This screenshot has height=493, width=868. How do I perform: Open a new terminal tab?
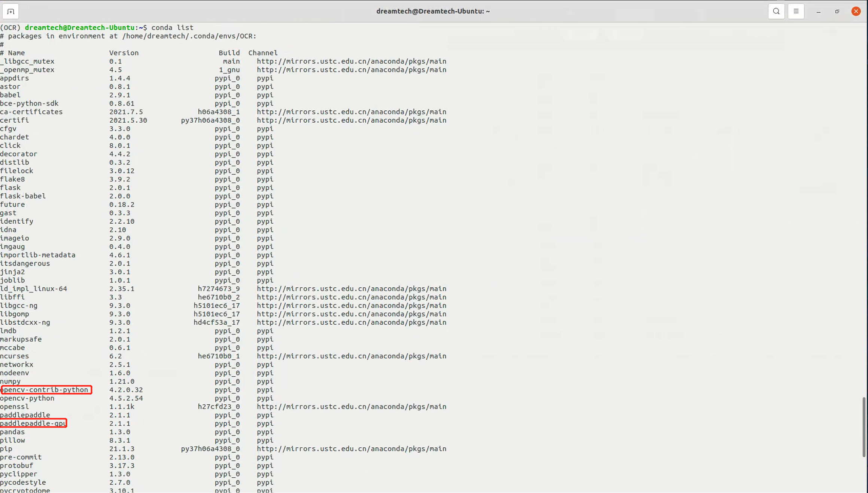[x=10, y=11]
